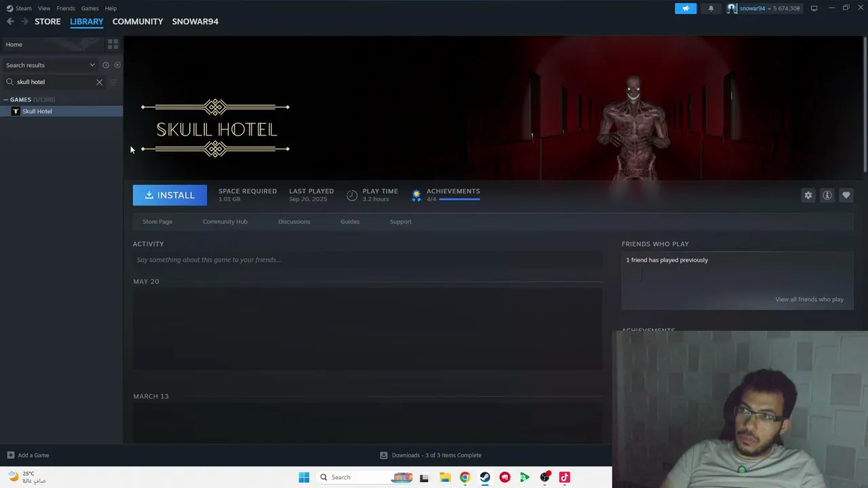
Task: Go to the STORE tab
Action: point(47,22)
